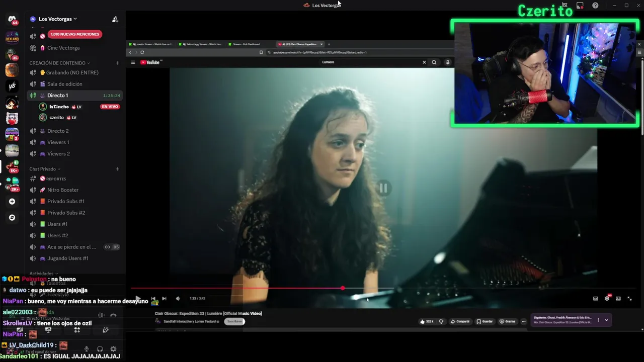Go to YouTube home via logo
644x362 pixels.
pyautogui.click(x=150, y=62)
